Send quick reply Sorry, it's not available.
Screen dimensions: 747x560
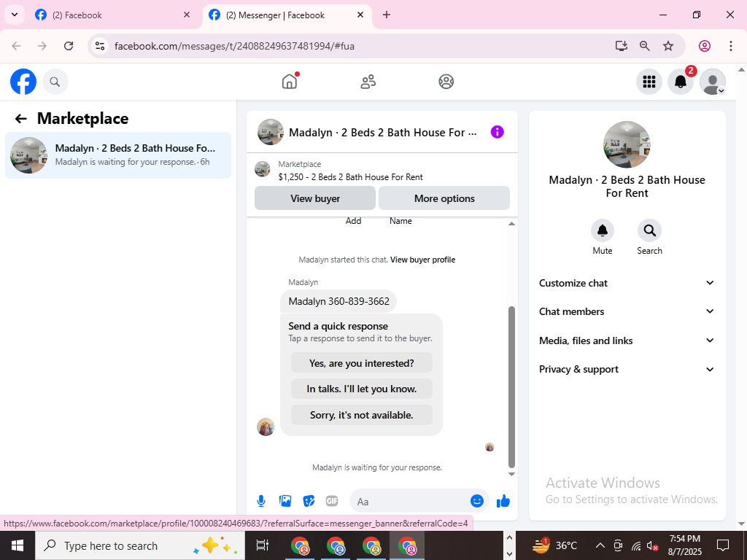click(362, 415)
